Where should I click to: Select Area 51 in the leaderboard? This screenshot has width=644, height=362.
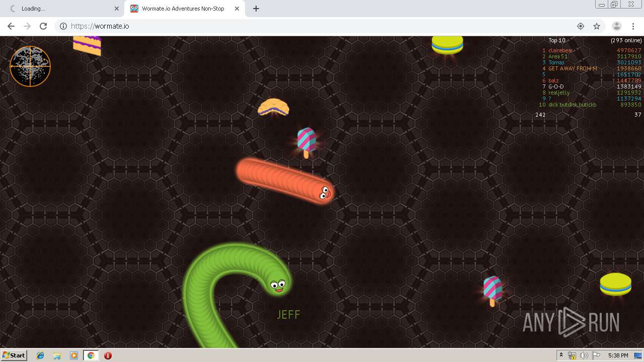[558, 56]
